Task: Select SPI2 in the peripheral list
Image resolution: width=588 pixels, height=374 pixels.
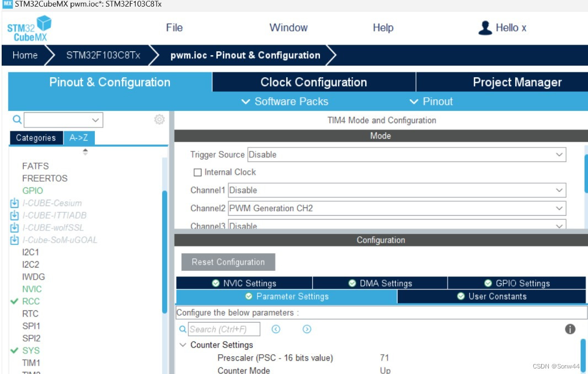Action: [x=31, y=338]
